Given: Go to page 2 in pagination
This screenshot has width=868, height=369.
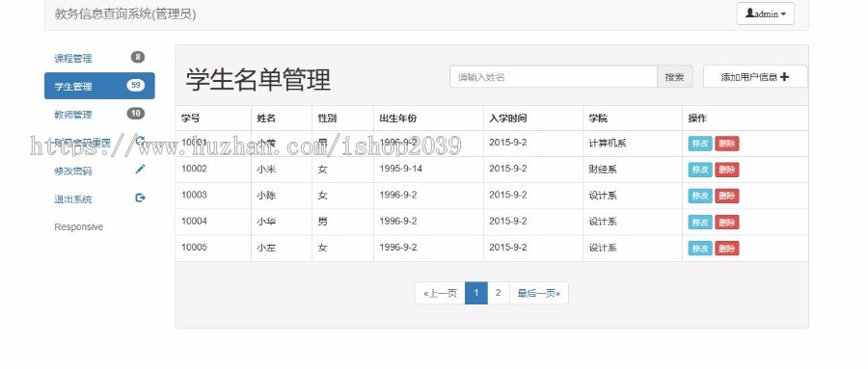Looking at the screenshot, I should 499,293.
